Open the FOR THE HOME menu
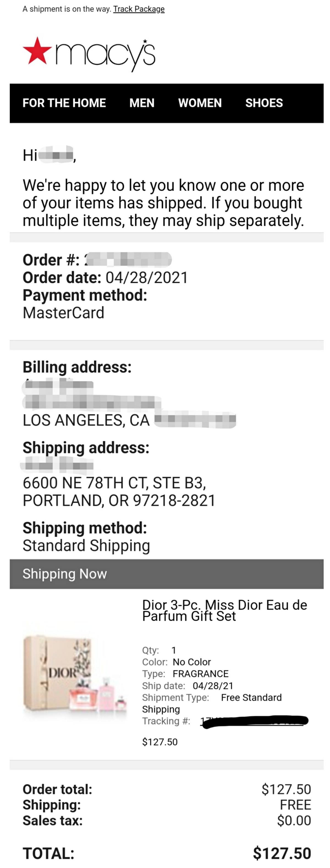 (x=64, y=103)
